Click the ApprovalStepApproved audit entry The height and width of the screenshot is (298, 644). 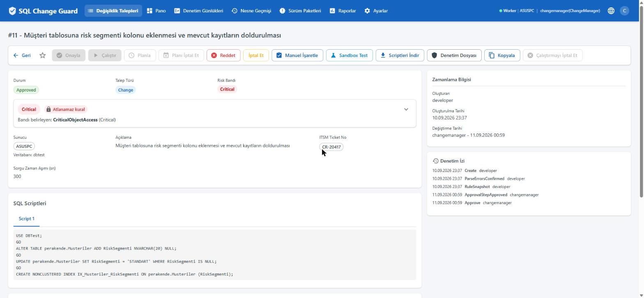[x=485, y=195]
